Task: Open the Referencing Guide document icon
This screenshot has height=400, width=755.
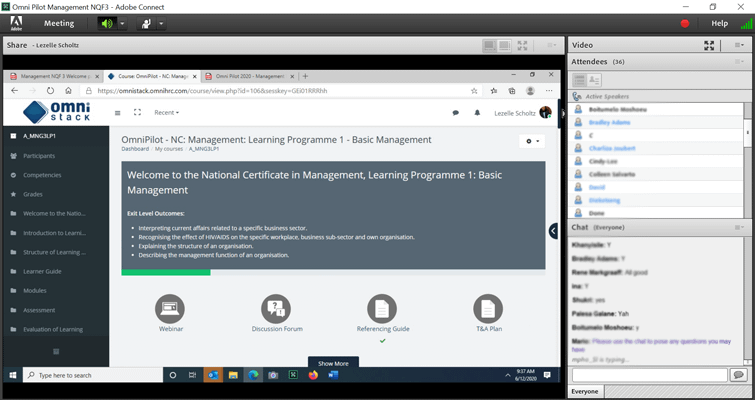Action: tap(382, 309)
